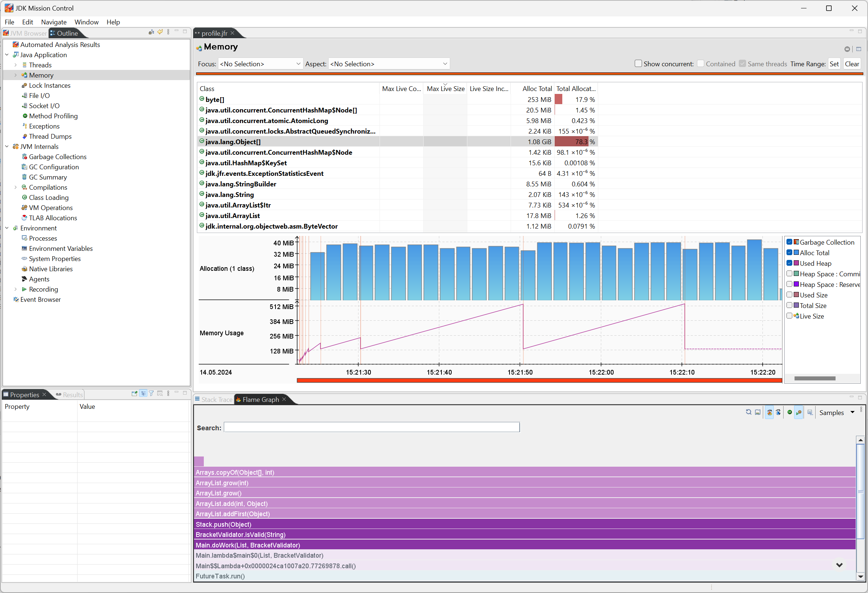
Task: Click the yellow back arrow in Outline
Action: point(160,32)
